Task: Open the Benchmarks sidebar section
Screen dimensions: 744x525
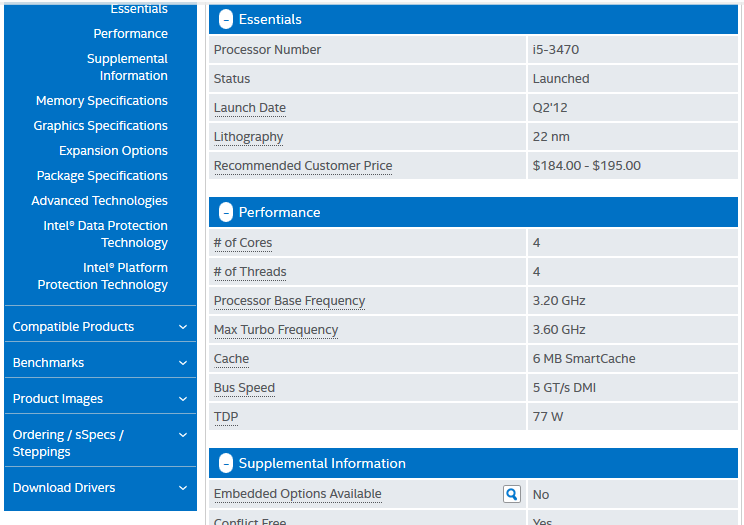Action: [100, 363]
